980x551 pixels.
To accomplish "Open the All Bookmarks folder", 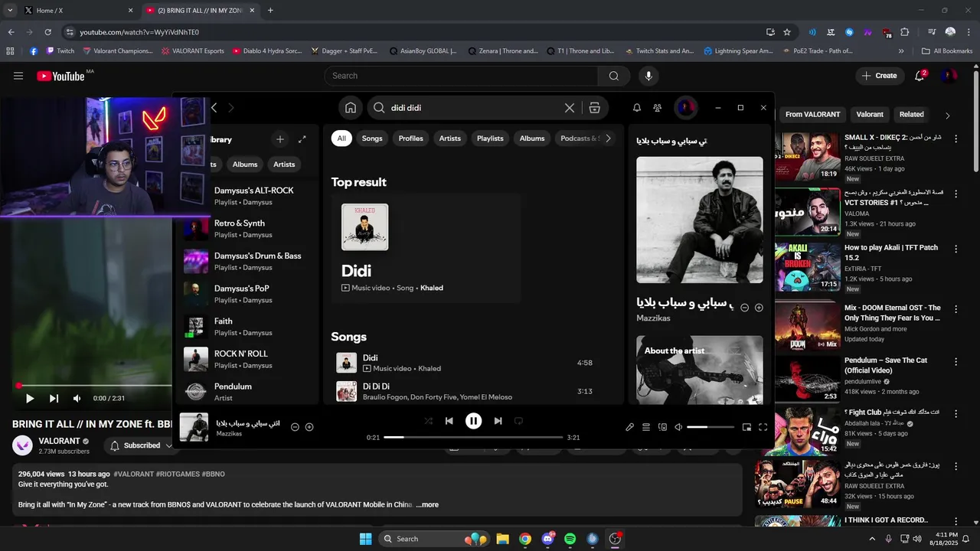I will (x=947, y=51).
